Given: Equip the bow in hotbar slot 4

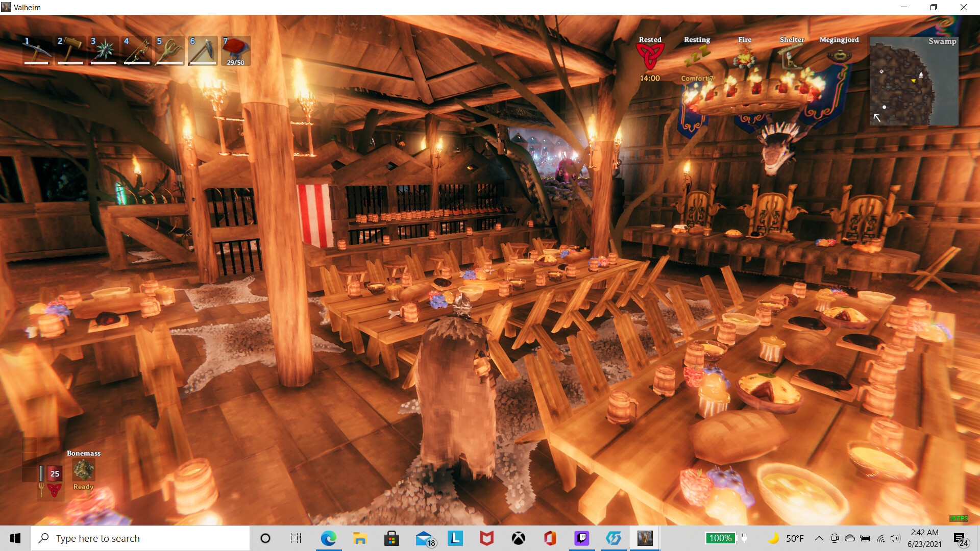Looking at the screenshot, I should click(136, 51).
